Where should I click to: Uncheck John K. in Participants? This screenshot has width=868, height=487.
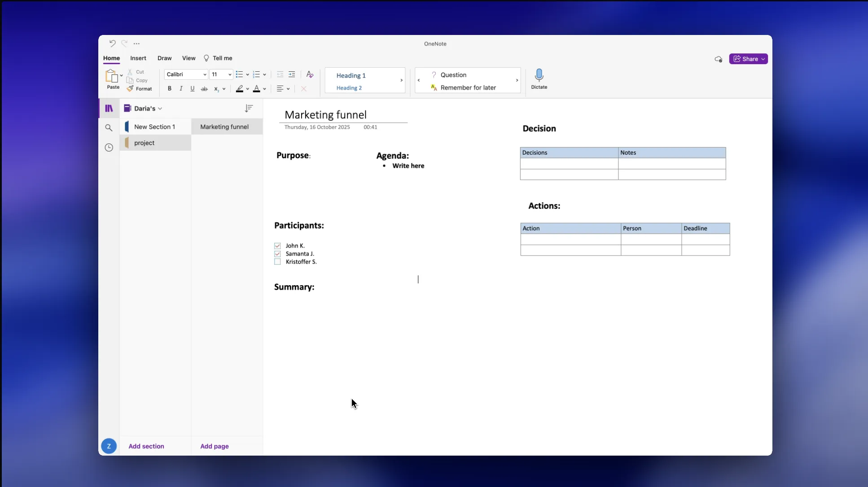click(277, 245)
